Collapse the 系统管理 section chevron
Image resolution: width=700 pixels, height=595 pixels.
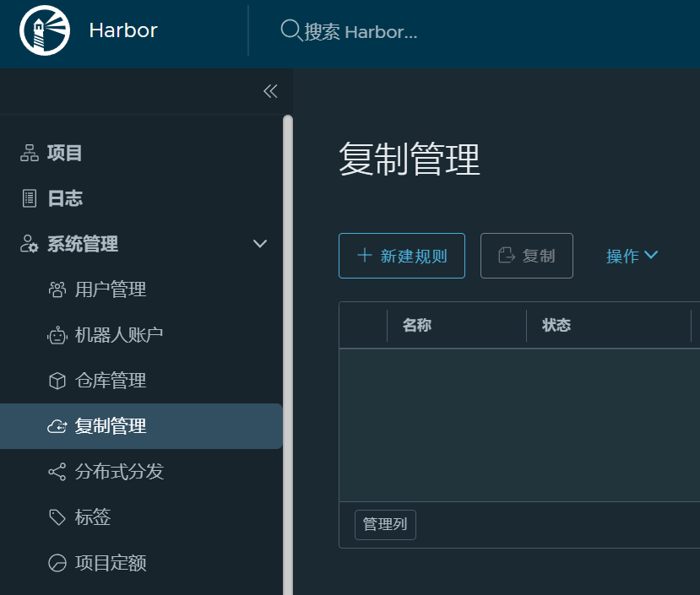coord(260,244)
